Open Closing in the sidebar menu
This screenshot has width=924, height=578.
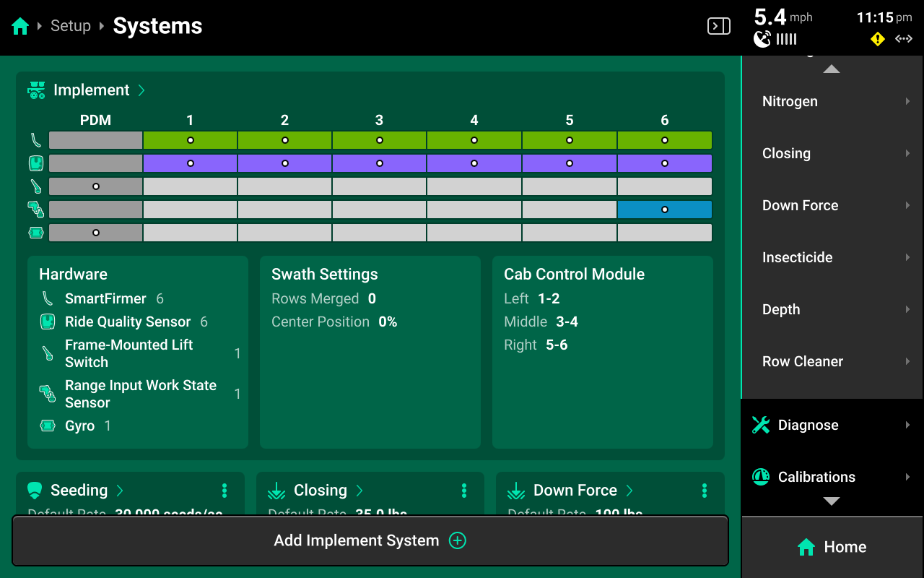click(x=832, y=153)
